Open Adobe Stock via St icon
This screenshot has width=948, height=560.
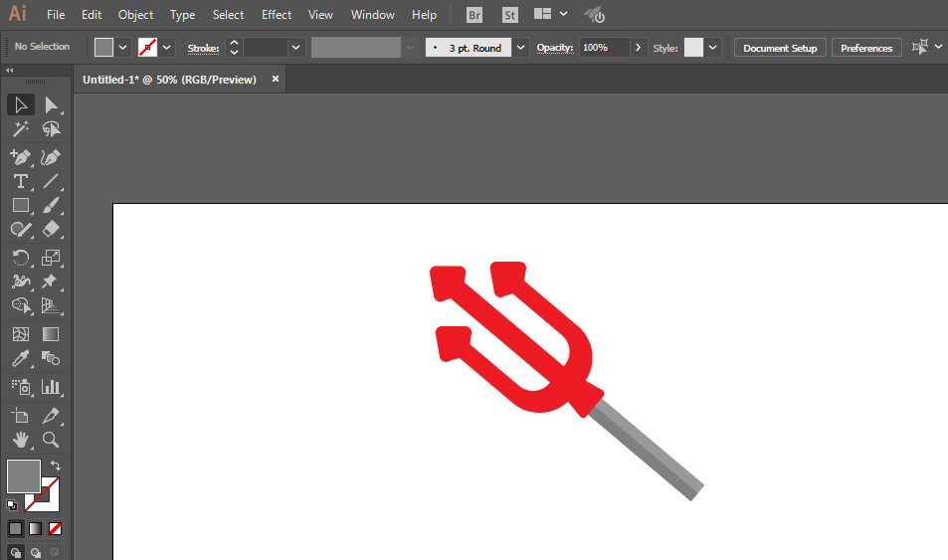510,15
